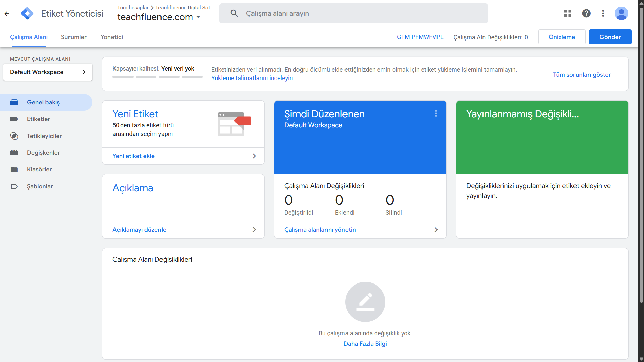Switch to the Yönetici tab
The width and height of the screenshot is (644, 362).
pos(111,37)
